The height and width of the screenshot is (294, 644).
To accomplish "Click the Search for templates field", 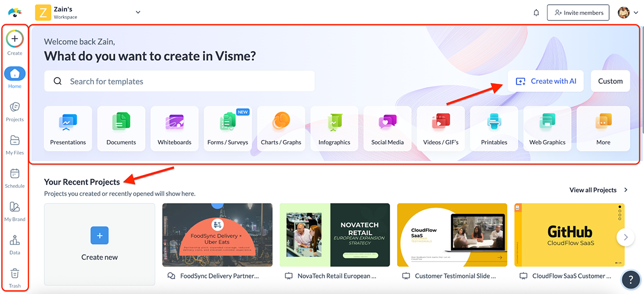I will click(x=179, y=82).
